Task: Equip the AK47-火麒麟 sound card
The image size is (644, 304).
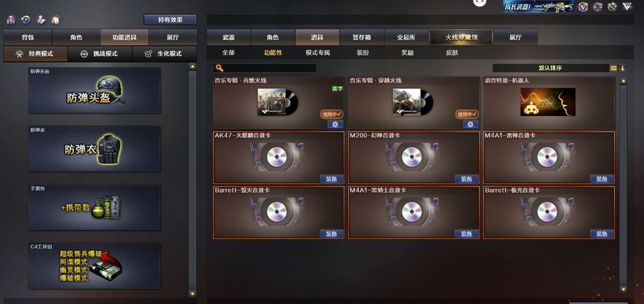Action: [x=332, y=179]
